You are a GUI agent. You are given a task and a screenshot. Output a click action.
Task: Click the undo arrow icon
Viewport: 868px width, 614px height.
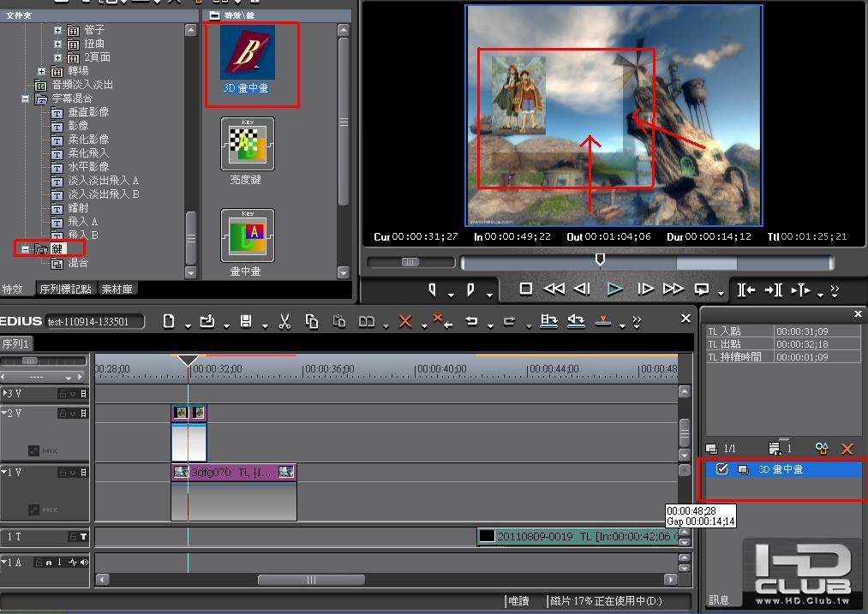(x=471, y=321)
